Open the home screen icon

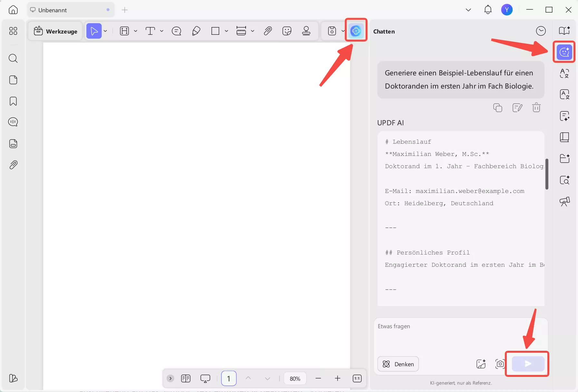pos(13,10)
